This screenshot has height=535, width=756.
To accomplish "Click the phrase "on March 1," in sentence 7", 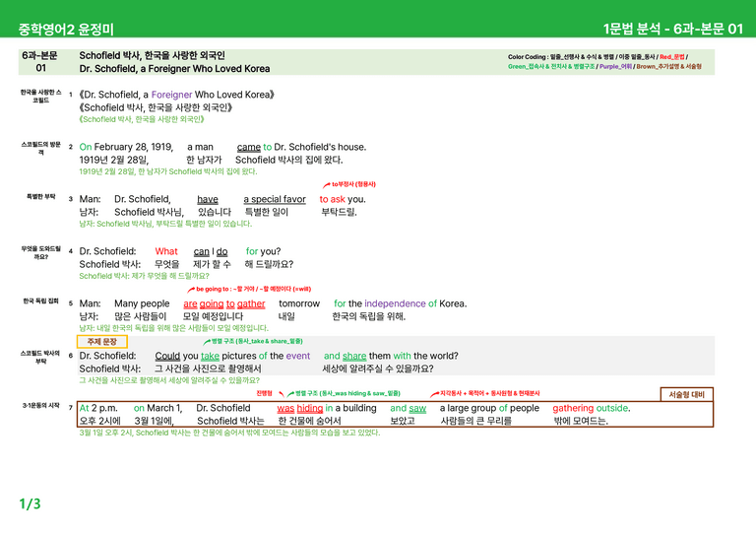I will pyautogui.click(x=157, y=408).
